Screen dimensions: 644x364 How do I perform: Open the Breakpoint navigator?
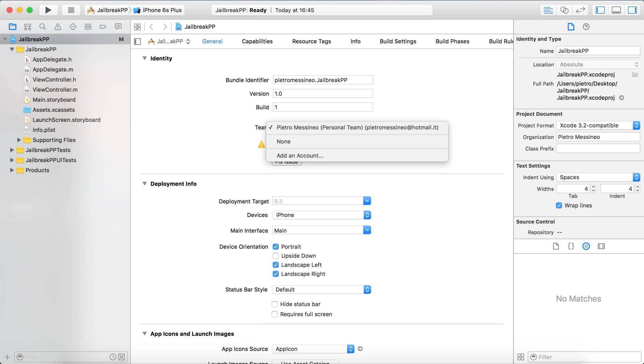pyautogui.click(x=103, y=27)
